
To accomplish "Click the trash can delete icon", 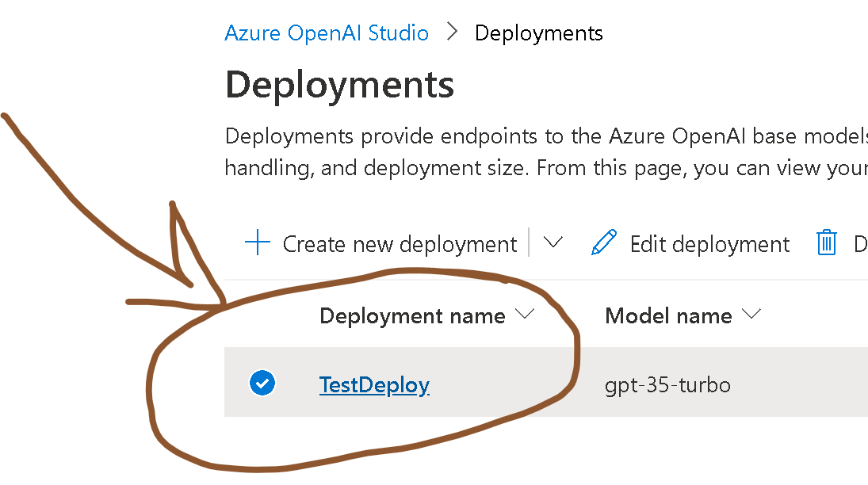I will [x=827, y=242].
